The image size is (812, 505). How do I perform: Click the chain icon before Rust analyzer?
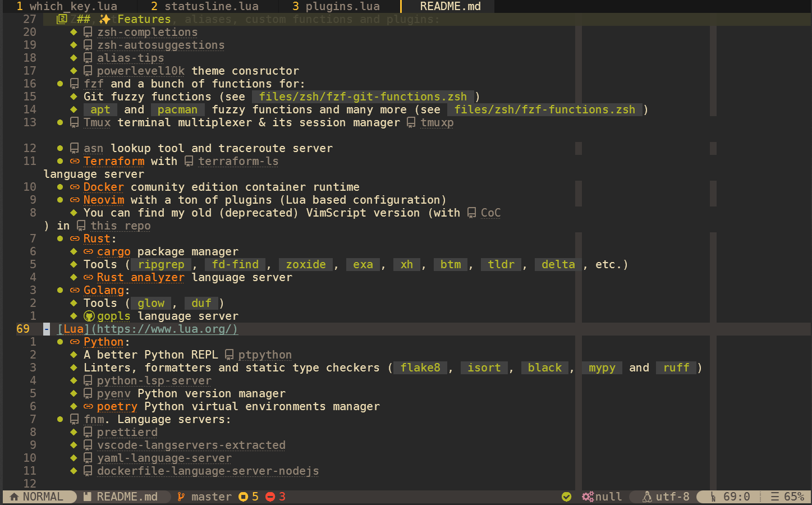click(x=88, y=277)
